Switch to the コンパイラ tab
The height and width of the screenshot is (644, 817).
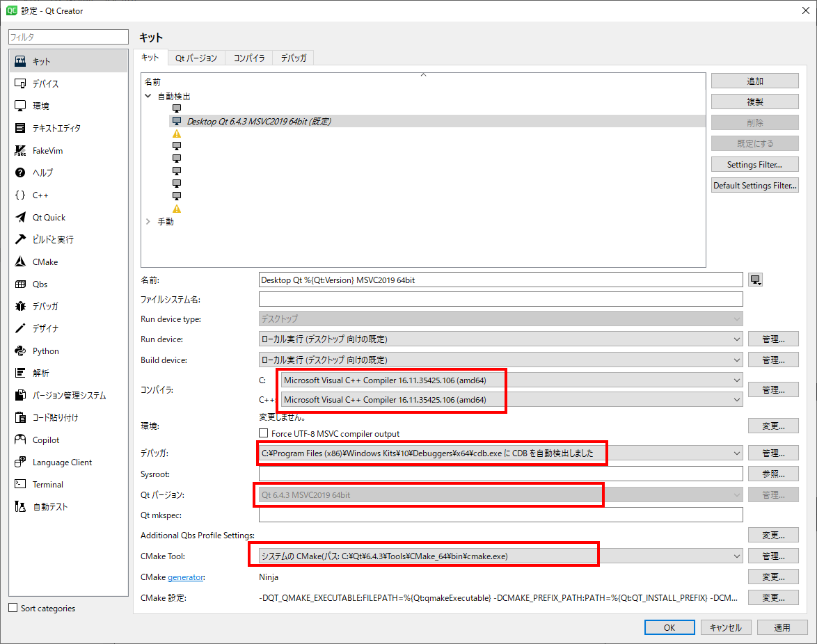point(249,58)
